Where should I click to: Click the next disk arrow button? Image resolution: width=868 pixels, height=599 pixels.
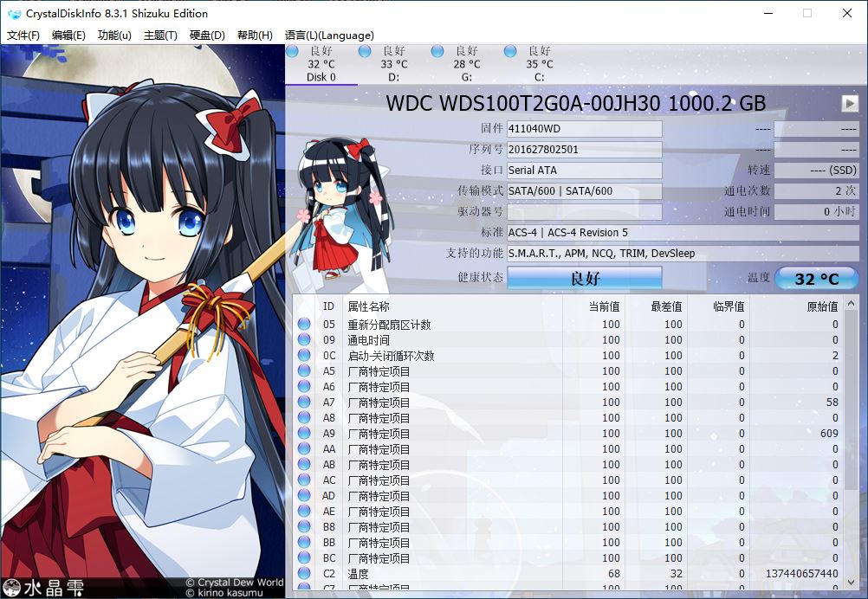coord(849,103)
